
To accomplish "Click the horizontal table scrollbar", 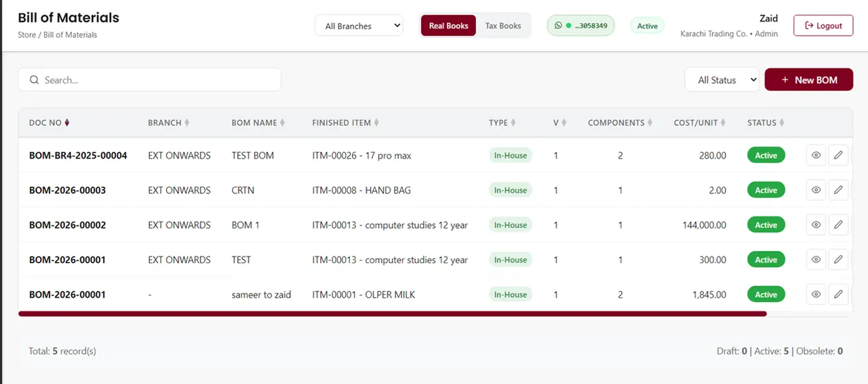I will [x=393, y=313].
